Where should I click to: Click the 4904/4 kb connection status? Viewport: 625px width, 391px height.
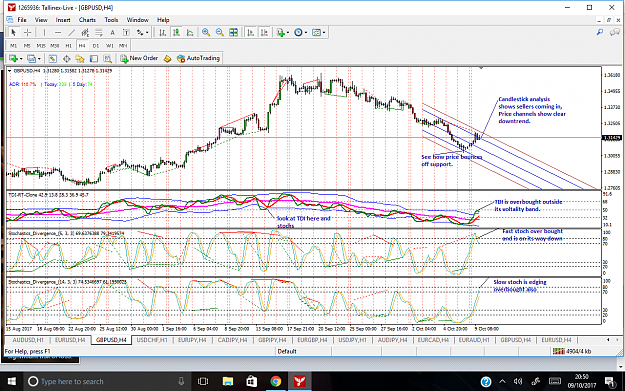(x=572, y=351)
